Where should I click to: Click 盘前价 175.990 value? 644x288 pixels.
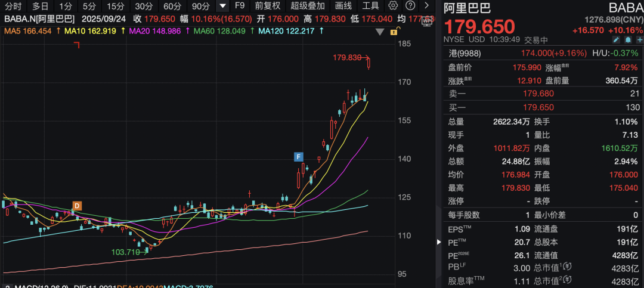pyautogui.click(x=527, y=67)
